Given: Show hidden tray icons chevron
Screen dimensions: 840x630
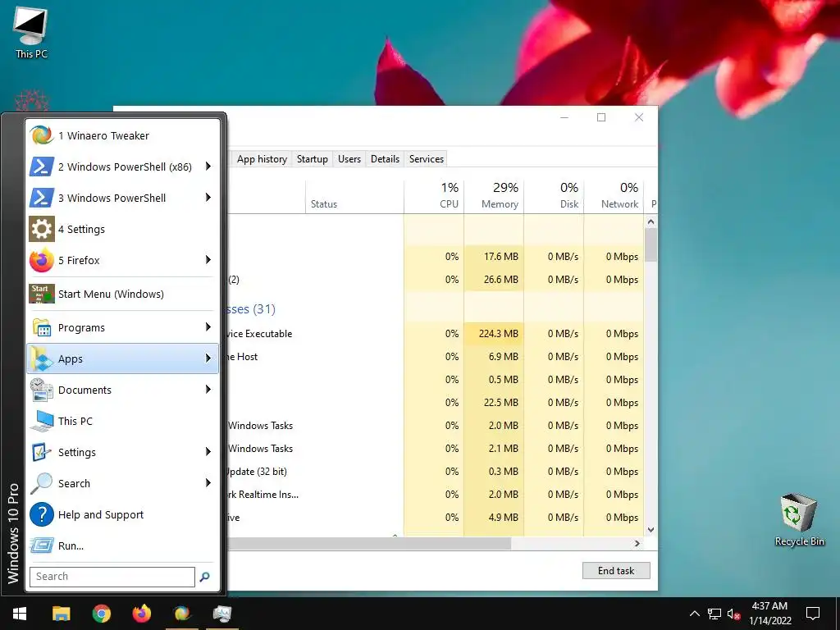Looking at the screenshot, I should point(694,614).
